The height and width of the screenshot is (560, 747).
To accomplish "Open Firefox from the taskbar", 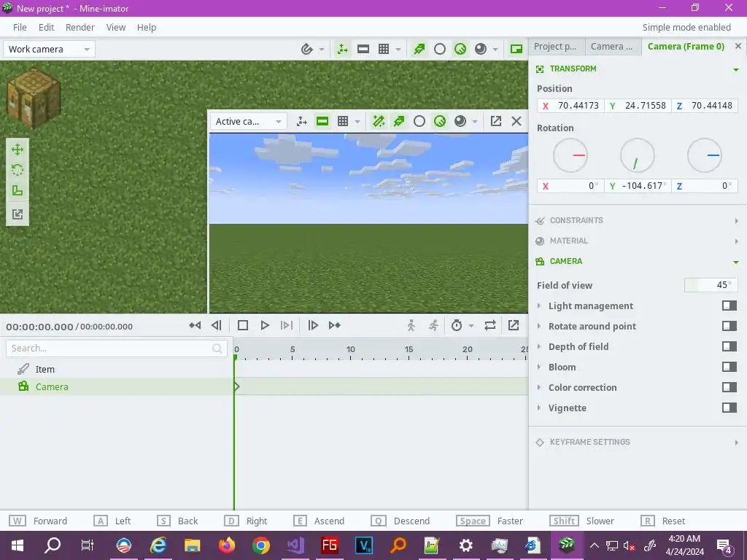I will click(x=227, y=545).
